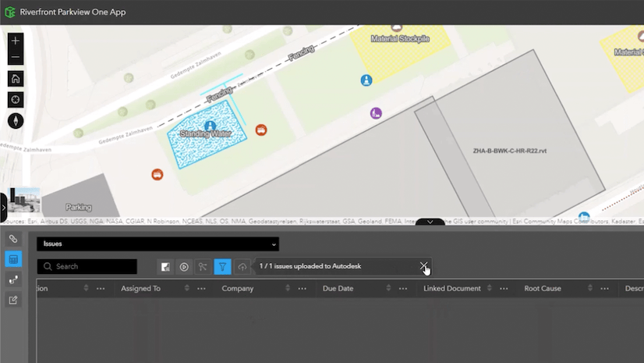Select the Company column header

(237, 289)
